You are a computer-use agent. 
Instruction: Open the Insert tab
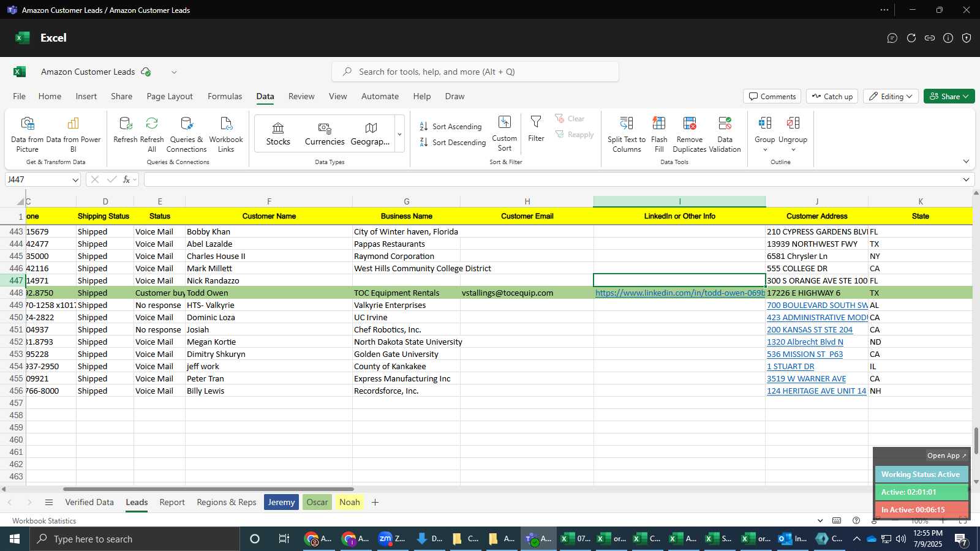[x=86, y=97]
